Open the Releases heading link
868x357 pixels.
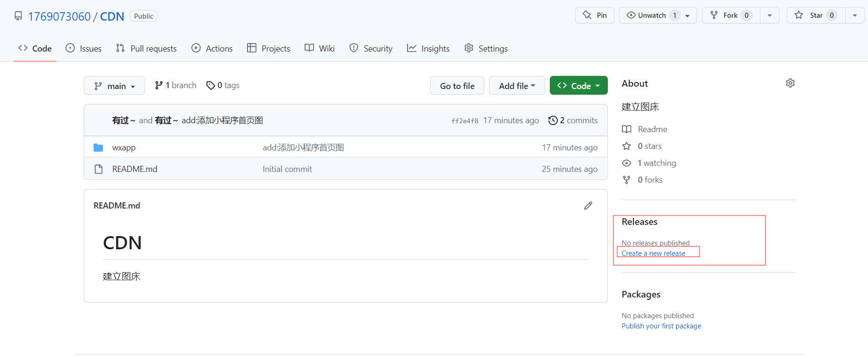(x=640, y=222)
